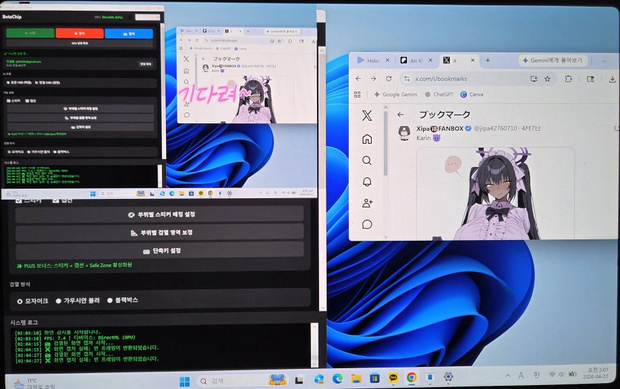Open Microsoft Store from the taskbar
The image size is (620, 389).
point(374,378)
